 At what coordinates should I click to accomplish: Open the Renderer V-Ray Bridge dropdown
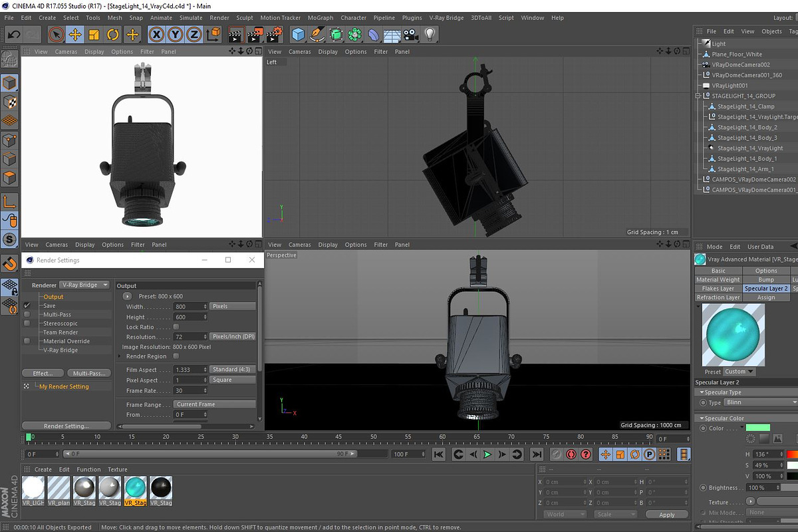click(84, 285)
